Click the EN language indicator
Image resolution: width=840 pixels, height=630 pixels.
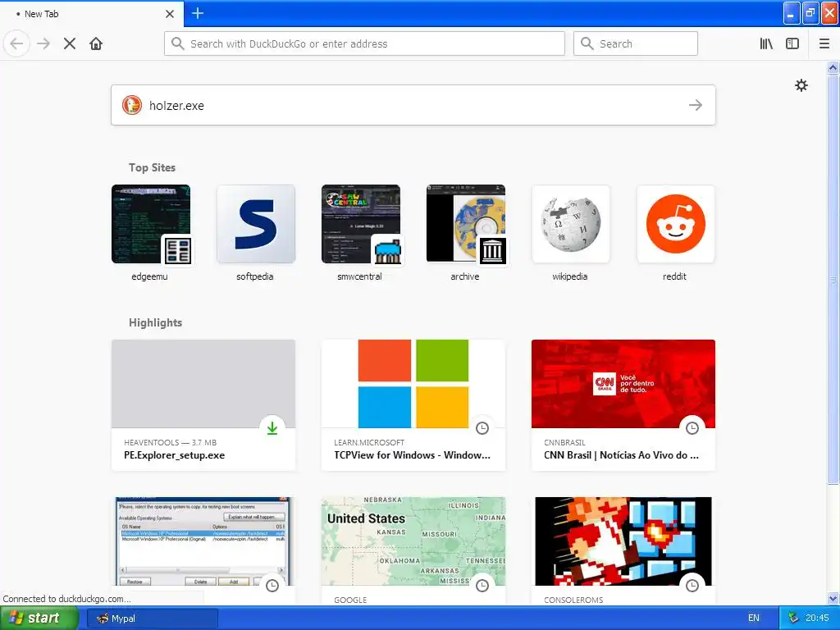(754, 619)
